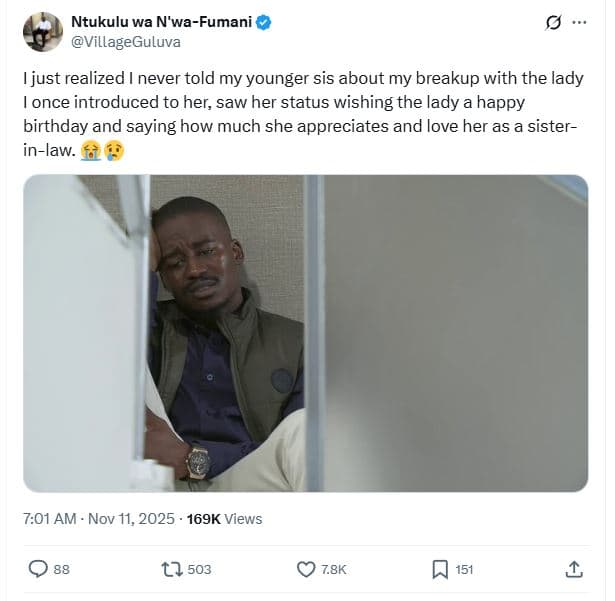615x601 pixels.
Task: Click the repost arrows icon
Action: (x=170, y=569)
